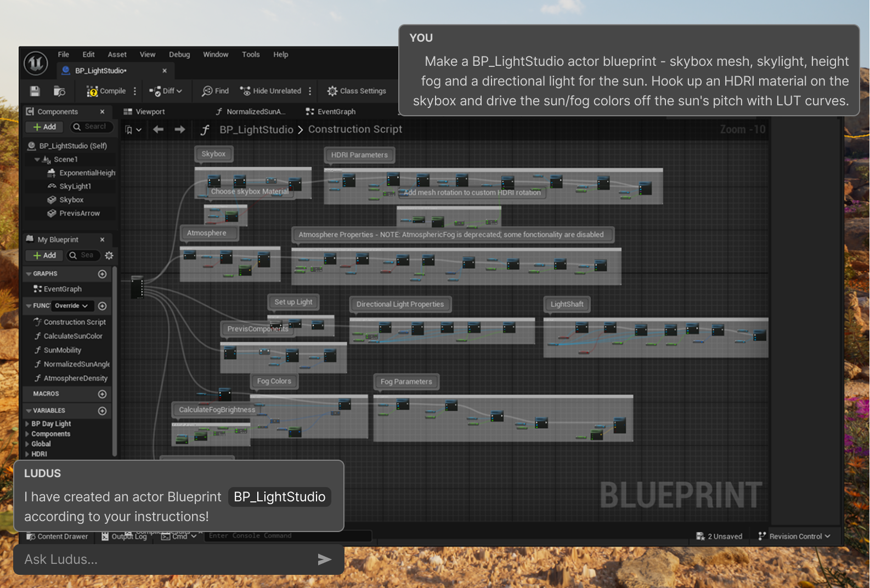Send message with Ludus arrow icon
This screenshot has height=588, width=870.
[x=325, y=559]
